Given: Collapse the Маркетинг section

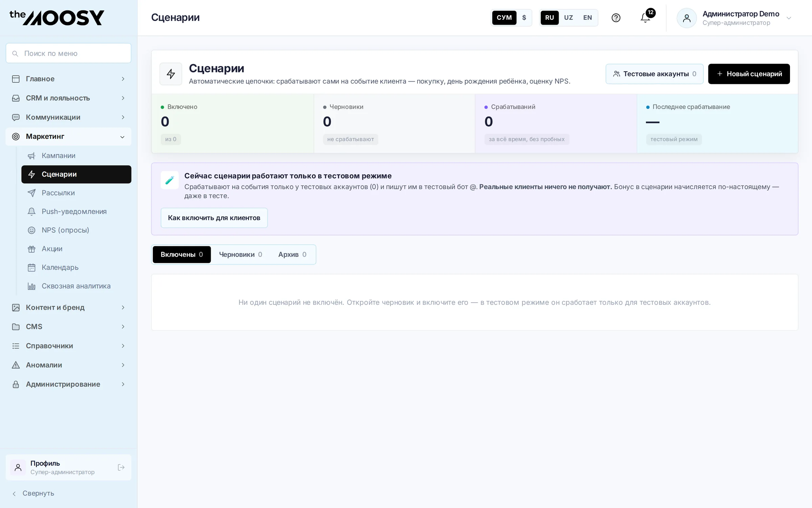Looking at the screenshot, I should pyautogui.click(x=68, y=136).
